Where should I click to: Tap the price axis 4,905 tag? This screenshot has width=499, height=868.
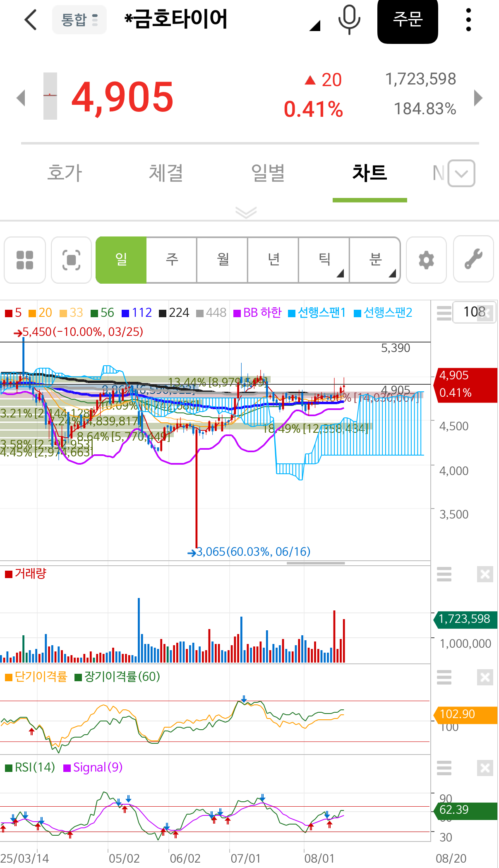(x=465, y=385)
